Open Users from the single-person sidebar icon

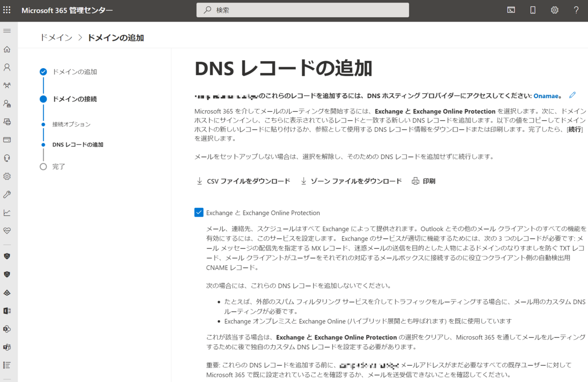pyautogui.click(x=7, y=67)
